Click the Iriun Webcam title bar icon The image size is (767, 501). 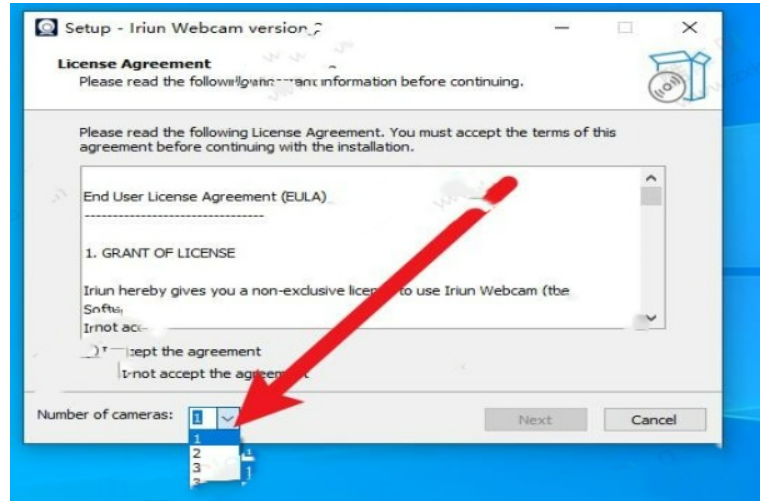coord(46,27)
